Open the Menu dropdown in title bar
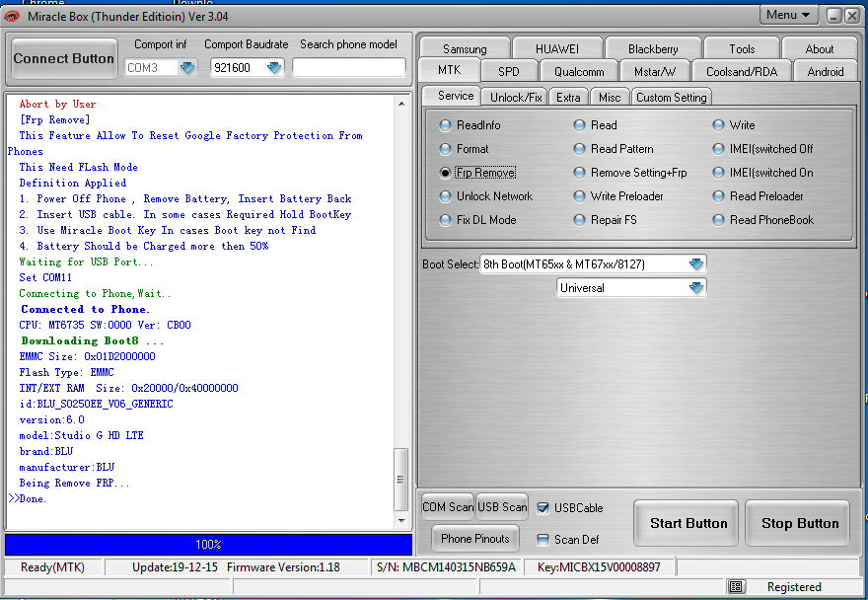Viewport: 868px width, 600px height. (788, 15)
